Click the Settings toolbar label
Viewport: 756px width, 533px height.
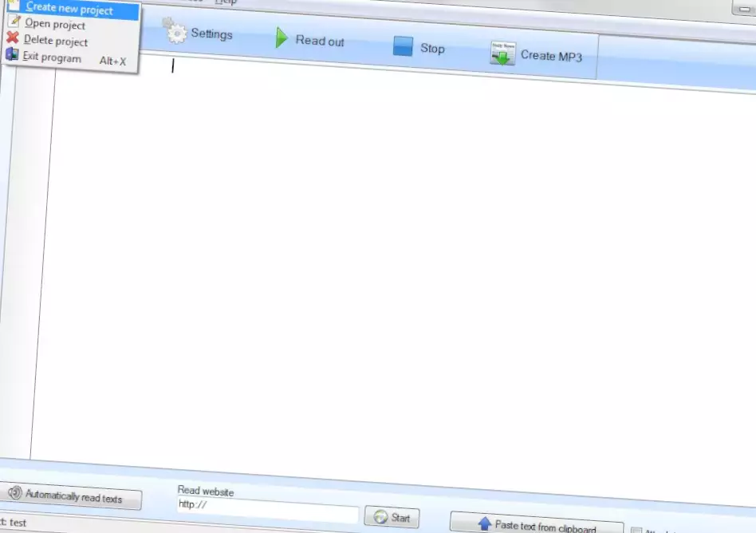pos(211,34)
